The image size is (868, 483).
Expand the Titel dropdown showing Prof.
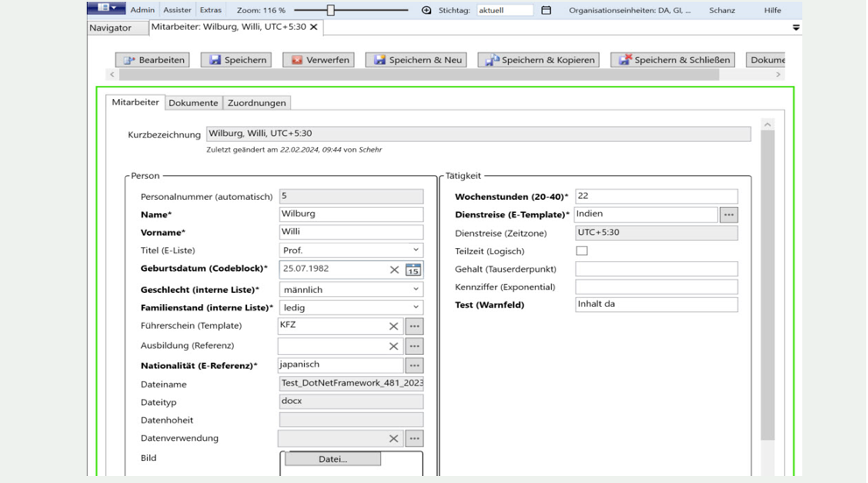click(416, 251)
